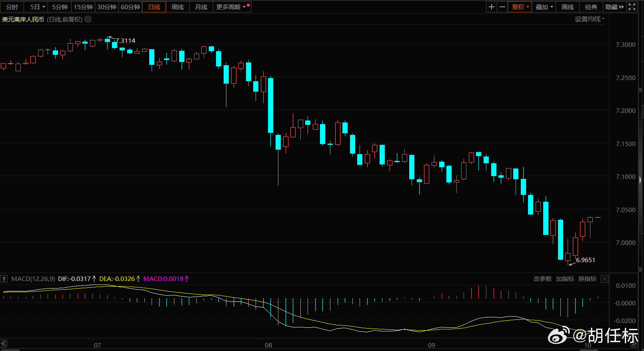The image size is (644, 351).
Task: Close the MACD indicator panel
Action: tap(605, 279)
